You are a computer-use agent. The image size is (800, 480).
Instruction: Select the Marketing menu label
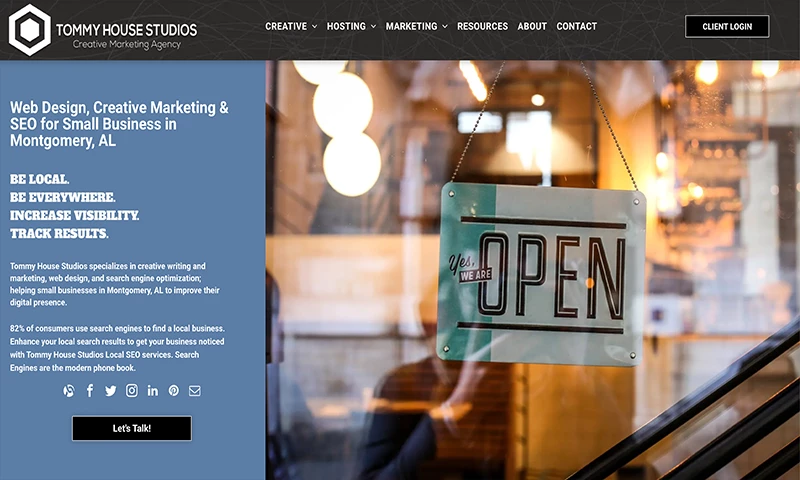pyautogui.click(x=411, y=26)
